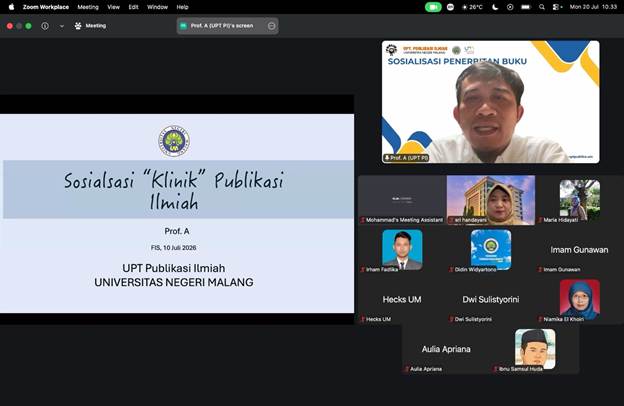Open the Help menu
Image resolution: width=624 pixels, height=406 pixels.
(x=182, y=7)
